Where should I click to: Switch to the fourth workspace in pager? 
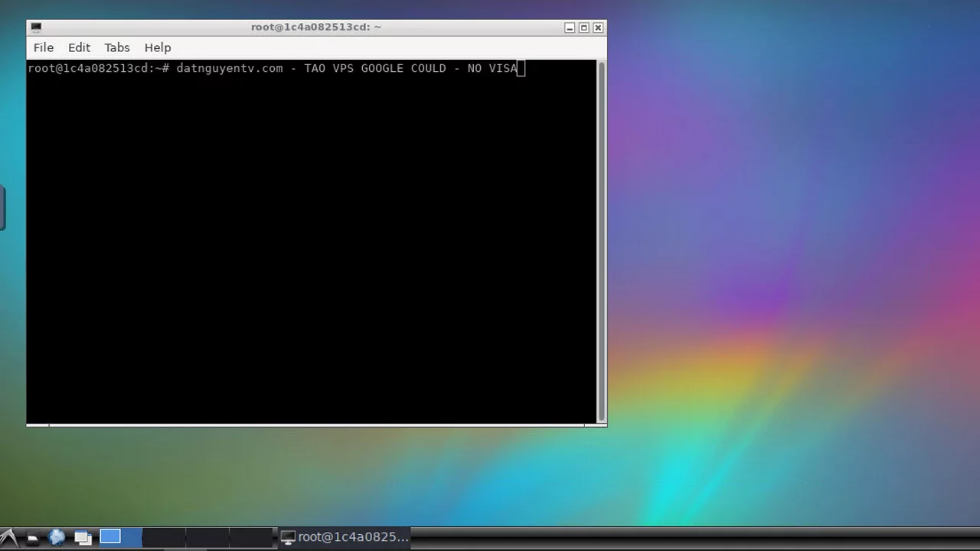(251, 537)
